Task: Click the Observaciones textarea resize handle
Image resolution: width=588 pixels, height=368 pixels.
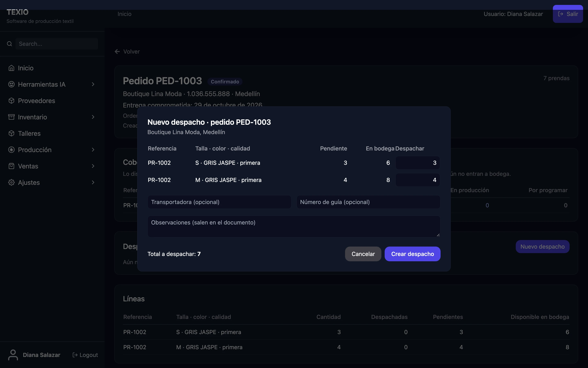Action: pos(438,235)
